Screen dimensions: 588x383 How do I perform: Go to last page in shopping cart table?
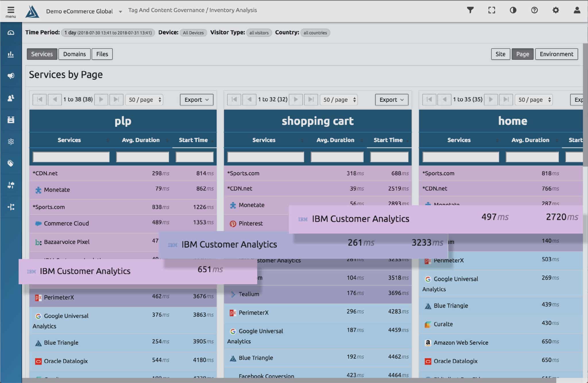tap(311, 99)
